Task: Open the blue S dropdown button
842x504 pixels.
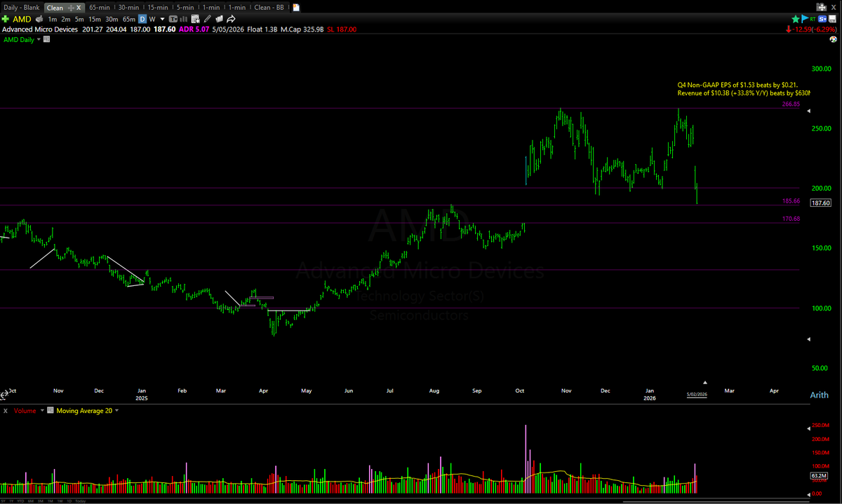Action: [822, 19]
